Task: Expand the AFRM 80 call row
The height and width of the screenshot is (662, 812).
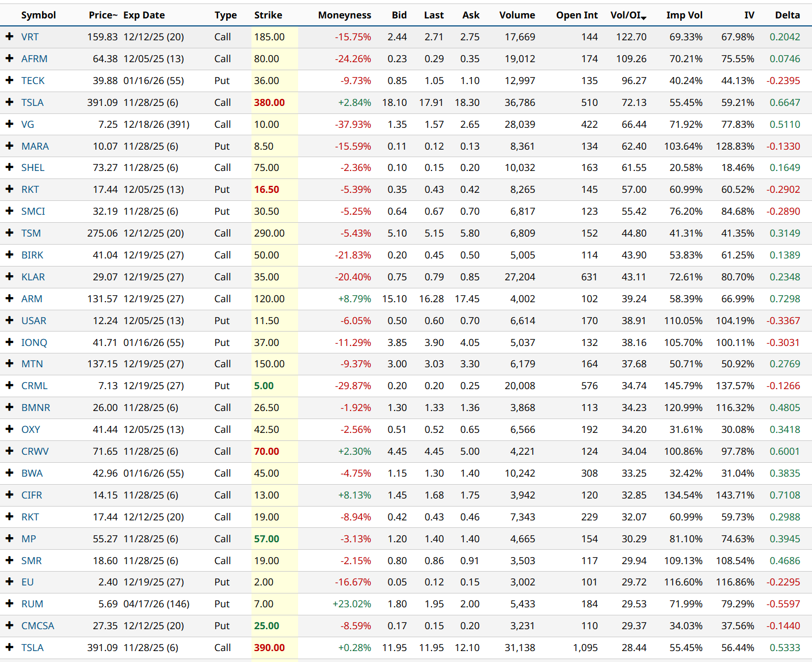Action: pos(9,58)
